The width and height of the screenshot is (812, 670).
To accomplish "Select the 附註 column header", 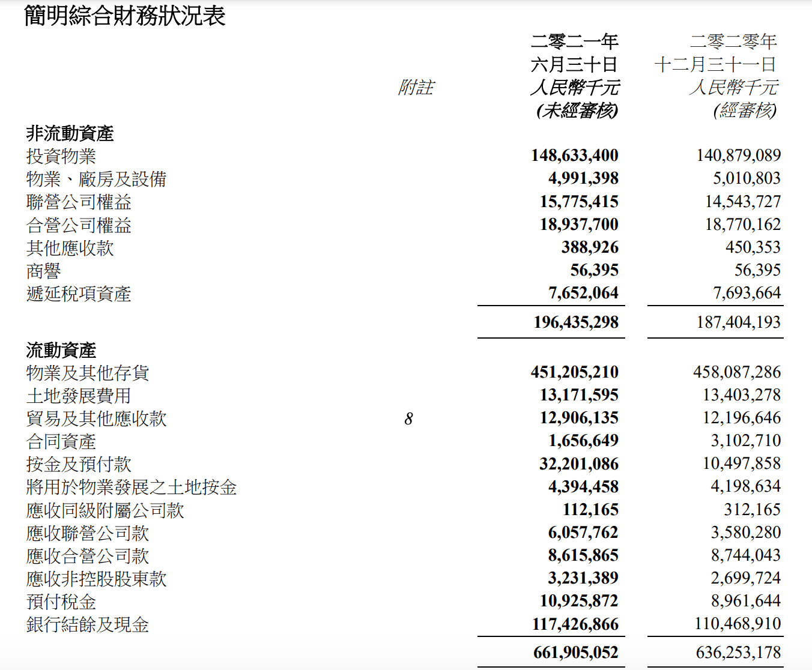I will 416,88.
